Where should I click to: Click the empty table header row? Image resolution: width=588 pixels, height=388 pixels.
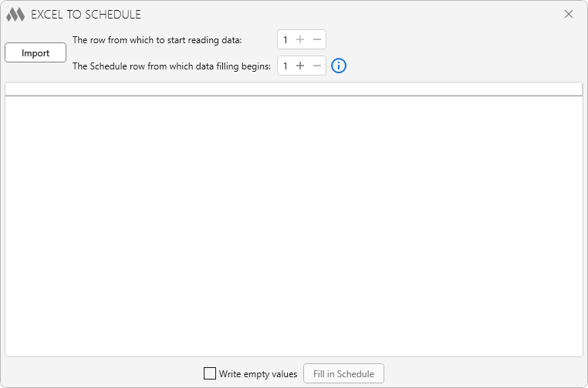[293, 89]
